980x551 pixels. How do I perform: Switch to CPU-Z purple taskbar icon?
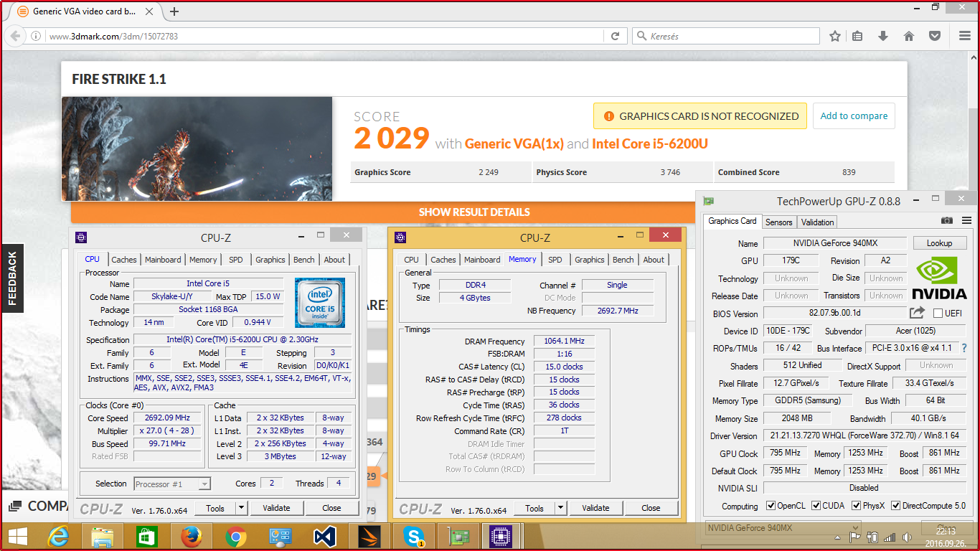501,536
